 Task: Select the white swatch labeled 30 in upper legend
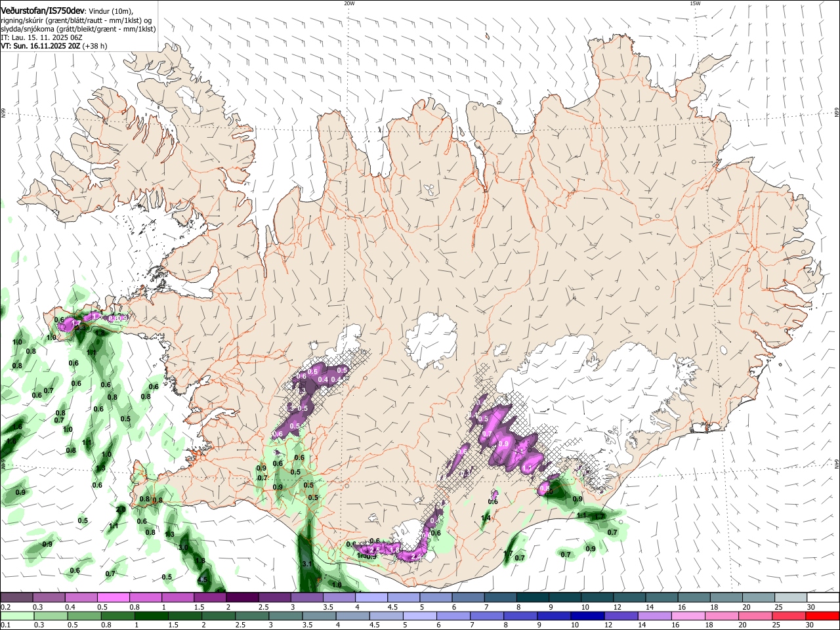(x=822, y=598)
